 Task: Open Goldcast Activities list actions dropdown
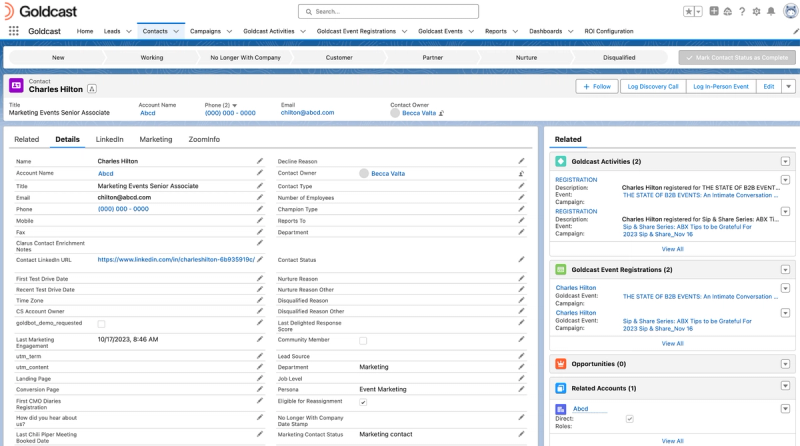(x=785, y=161)
